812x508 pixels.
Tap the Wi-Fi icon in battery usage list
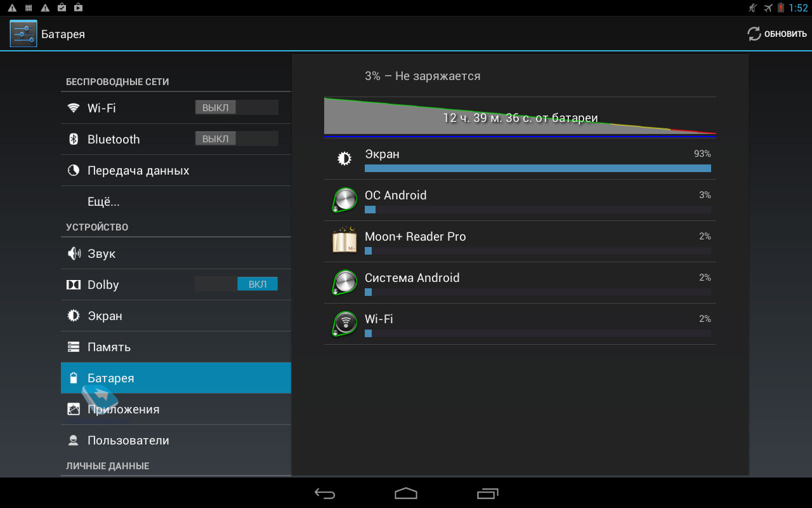(x=344, y=324)
